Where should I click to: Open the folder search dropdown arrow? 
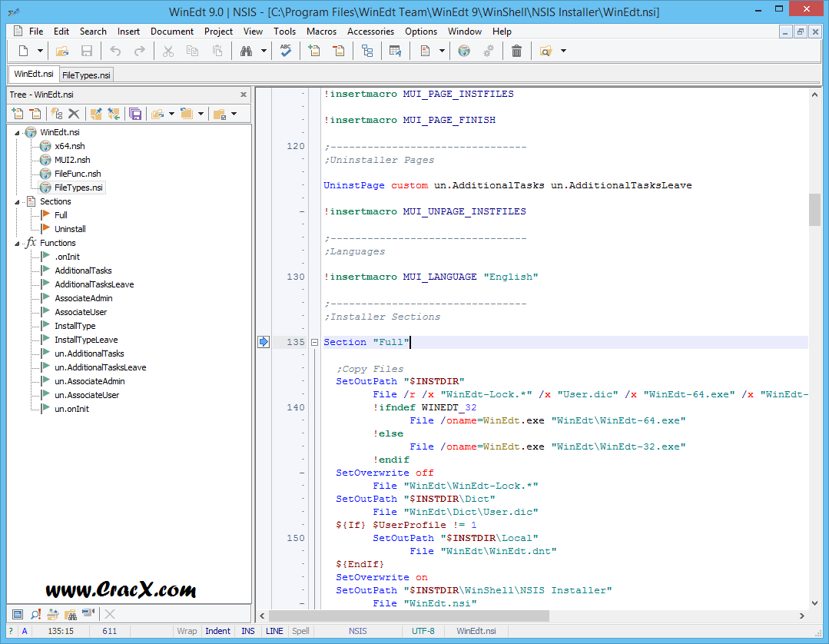pyautogui.click(x=564, y=51)
